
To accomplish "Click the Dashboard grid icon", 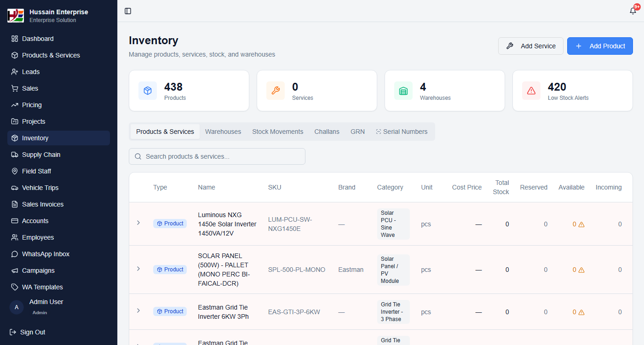I will point(15,39).
